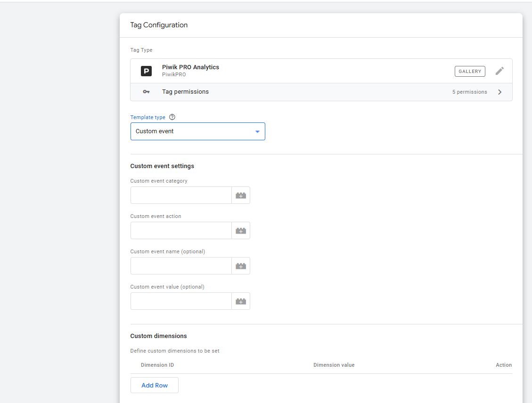Click Add Row under Custom dimensions
Viewport: 532px width, 403px height.
154,385
